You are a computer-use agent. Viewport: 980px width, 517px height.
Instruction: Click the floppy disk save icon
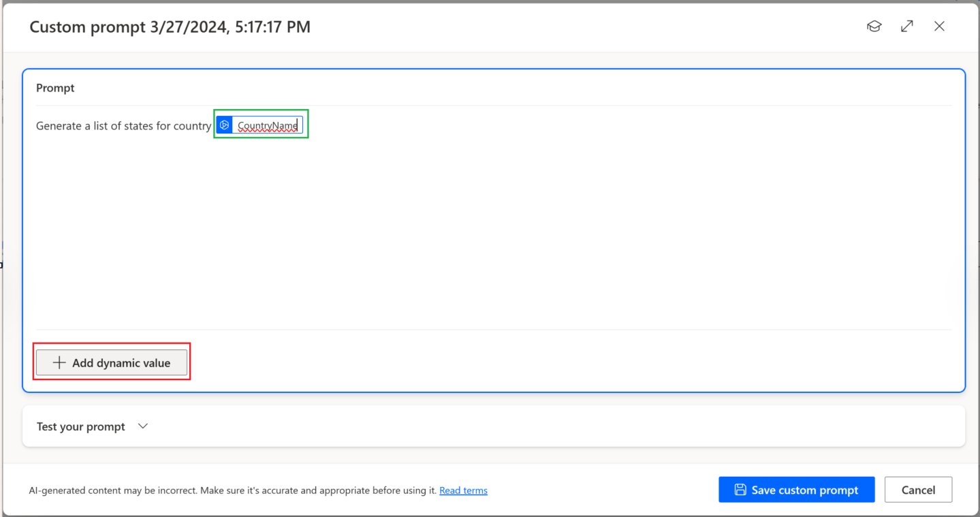point(740,489)
